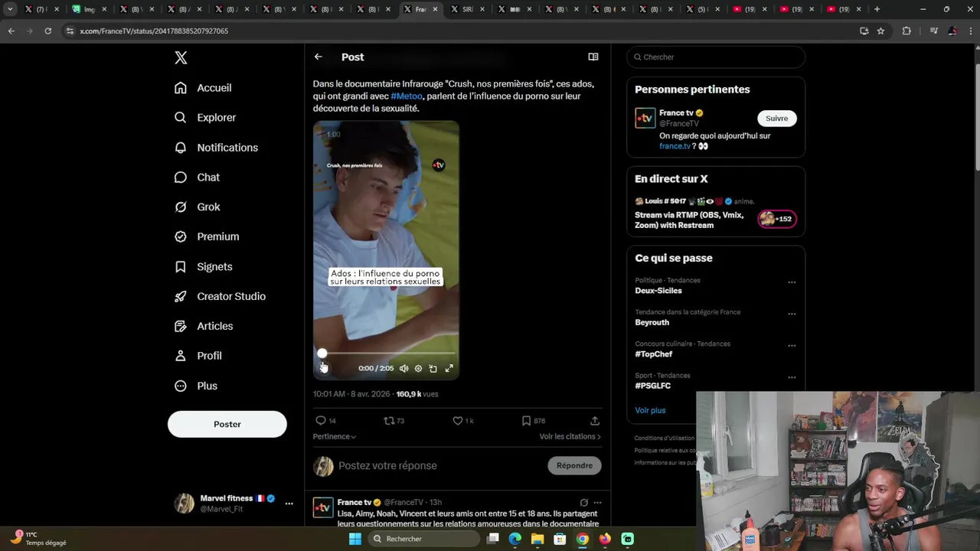Open File Explorer from taskbar
The image size is (980, 551).
tap(537, 539)
